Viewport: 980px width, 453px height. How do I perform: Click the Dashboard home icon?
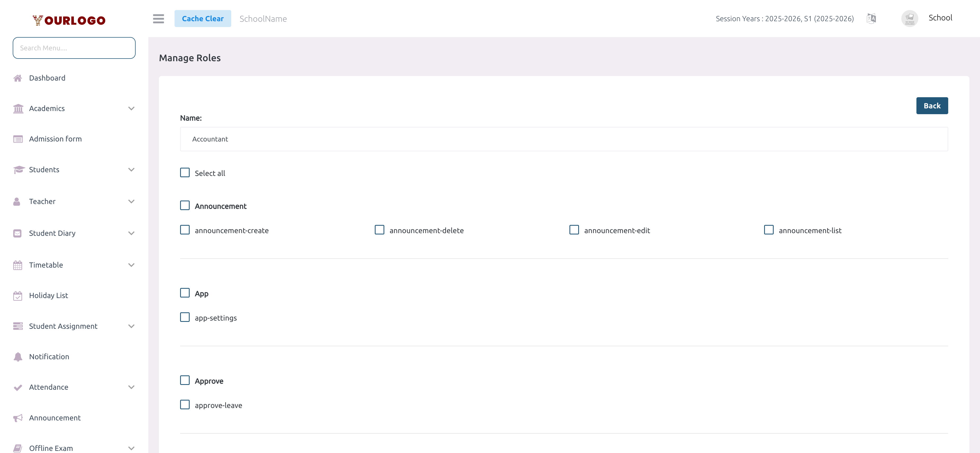[18, 78]
